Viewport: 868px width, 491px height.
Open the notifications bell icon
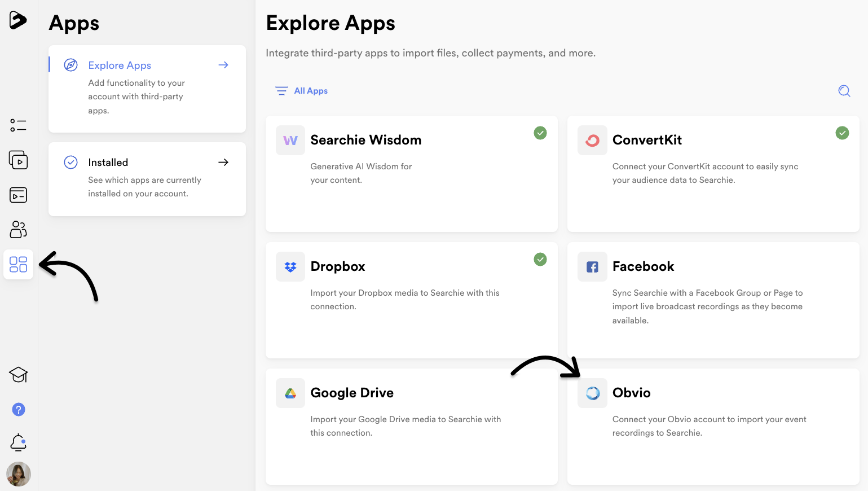(18, 442)
